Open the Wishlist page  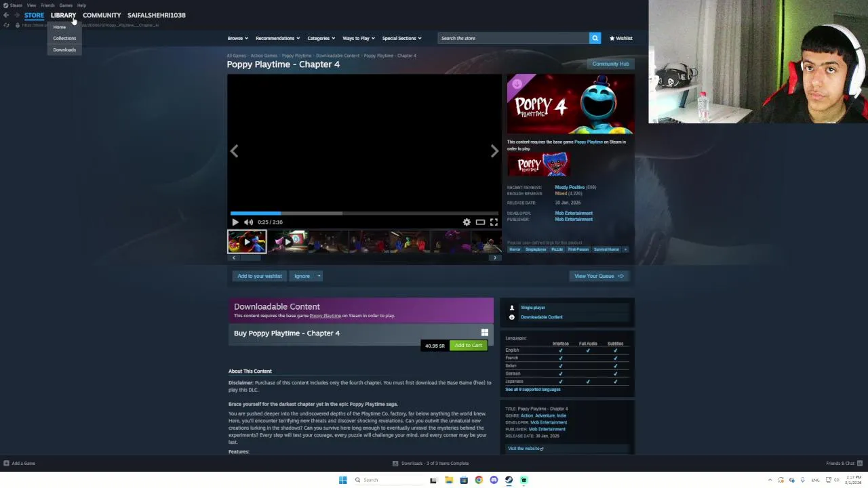pos(620,38)
